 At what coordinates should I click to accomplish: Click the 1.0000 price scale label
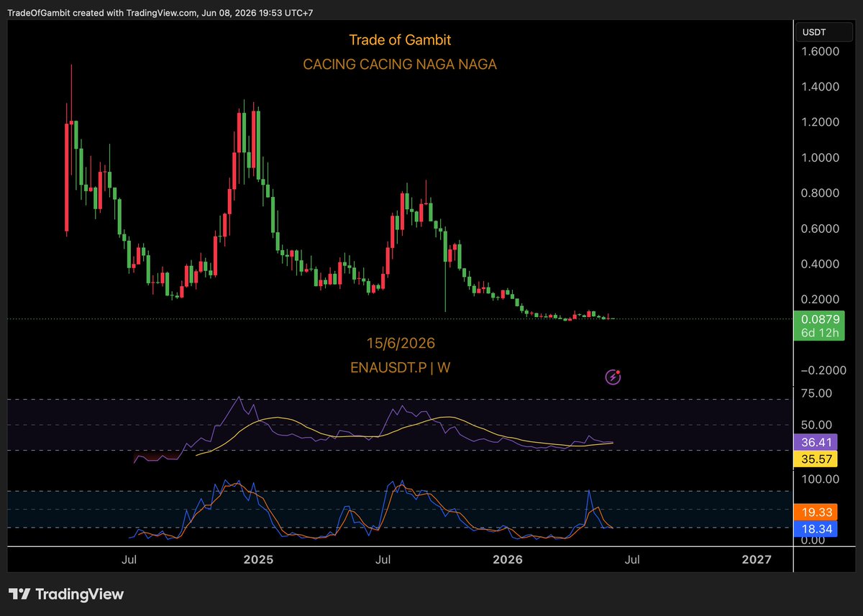tap(821, 158)
